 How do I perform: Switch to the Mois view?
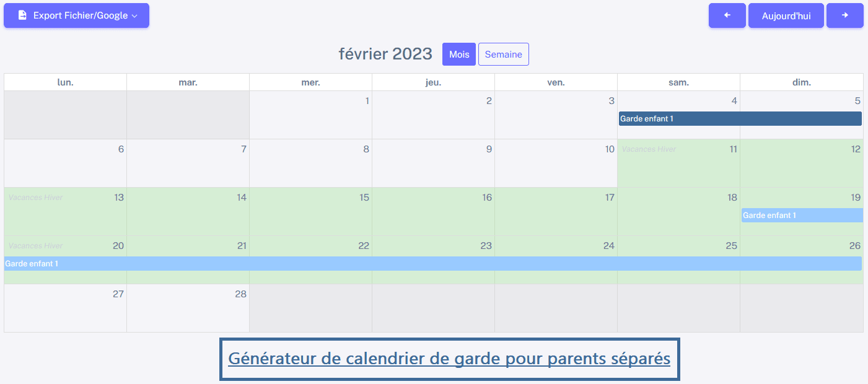pos(459,55)
